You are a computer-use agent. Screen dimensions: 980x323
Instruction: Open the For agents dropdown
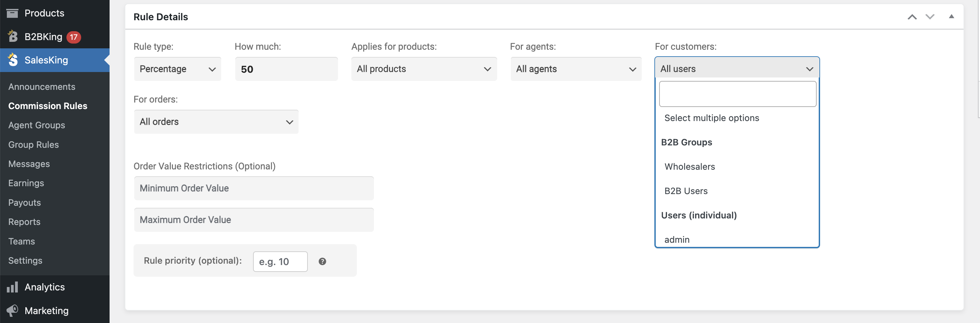click(576, 69)
